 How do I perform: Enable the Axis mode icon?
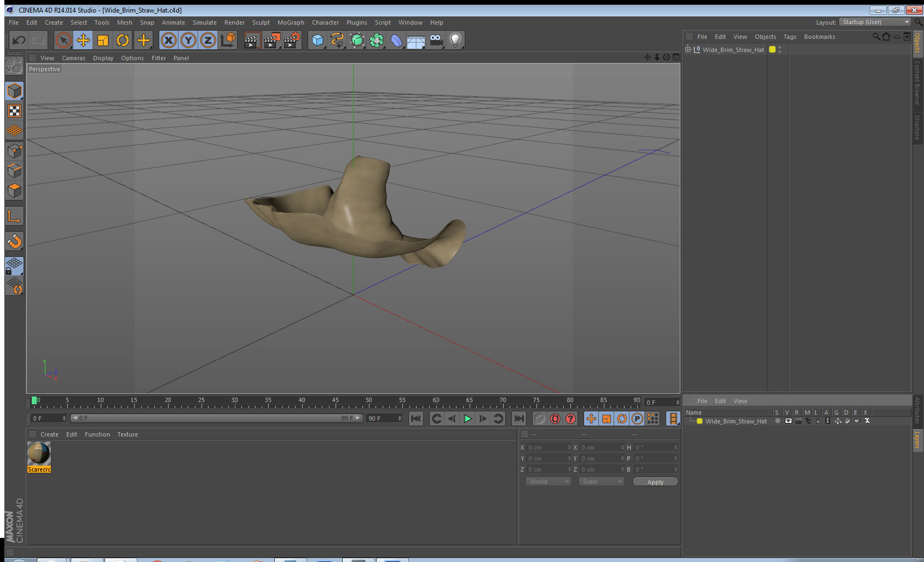coord(14,216)
